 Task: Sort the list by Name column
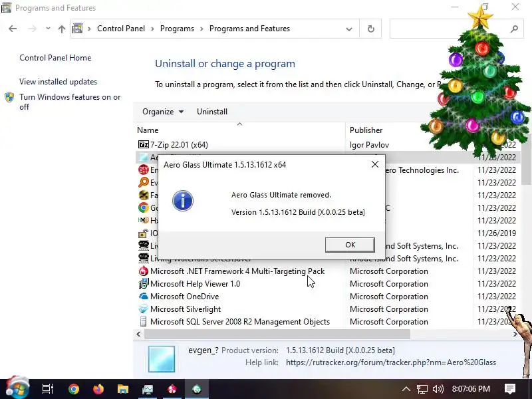pyautogui.click(x=148, y=130)
